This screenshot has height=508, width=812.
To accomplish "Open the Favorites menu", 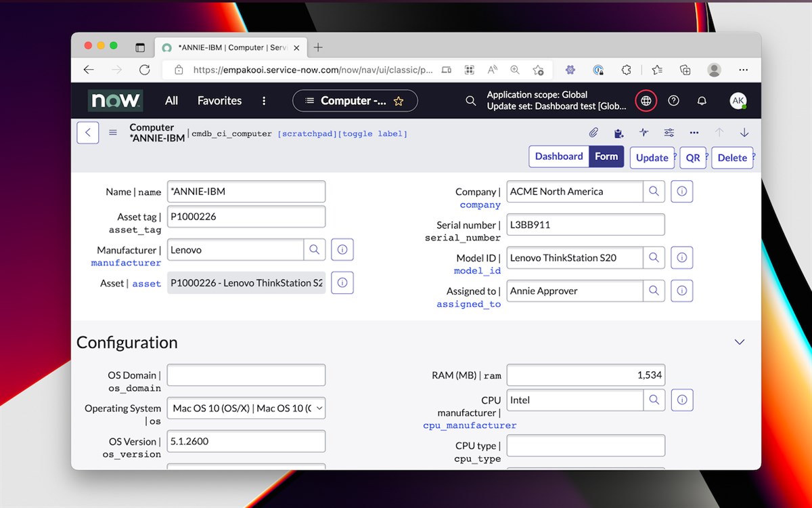I will click(219, 100).
